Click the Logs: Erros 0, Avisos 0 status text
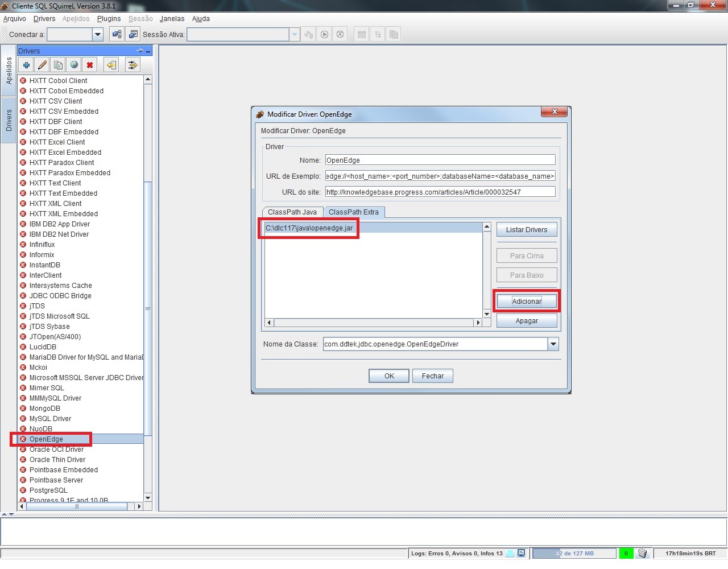The height and width of the screenshot is (569, 728). click(x=457, y=553)
